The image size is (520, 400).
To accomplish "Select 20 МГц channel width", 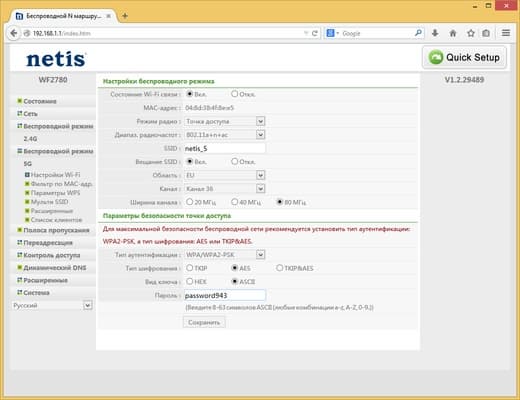I will 190,202.
